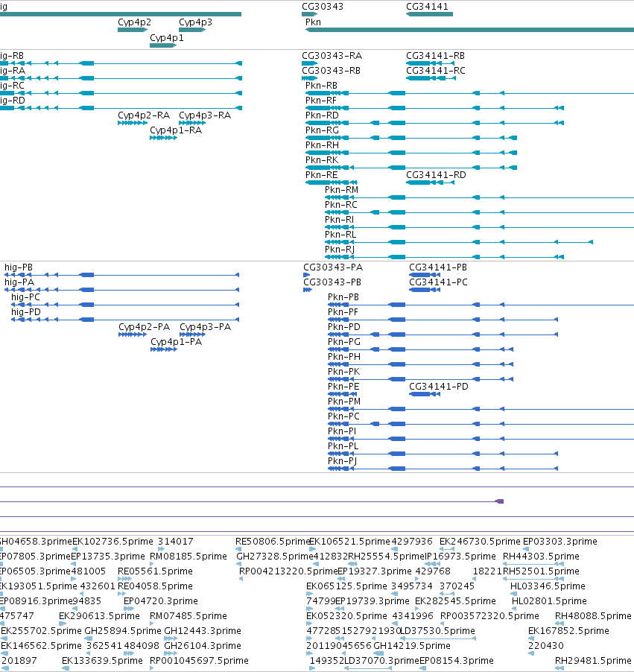This screenshot has height=672, width=634.
Task: Click the Pkn-RJ transcript label
Action: click(x=340, y=250)
